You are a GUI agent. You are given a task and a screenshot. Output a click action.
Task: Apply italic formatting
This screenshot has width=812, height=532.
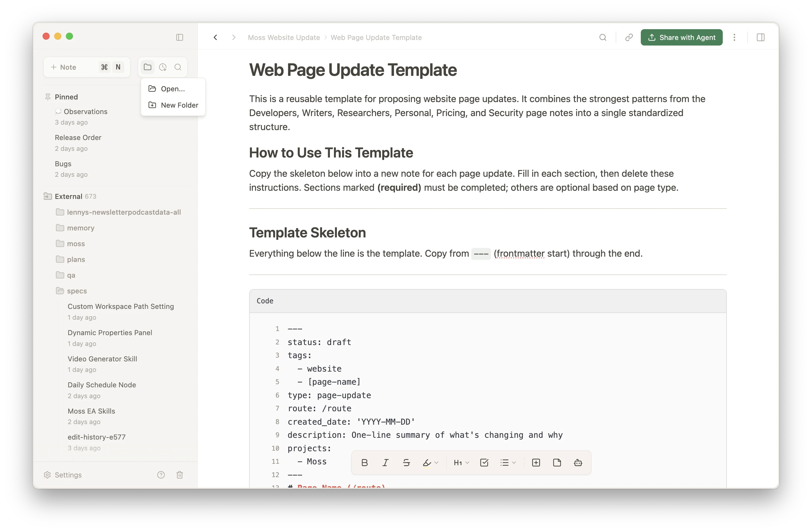click(x=386, y=462)
